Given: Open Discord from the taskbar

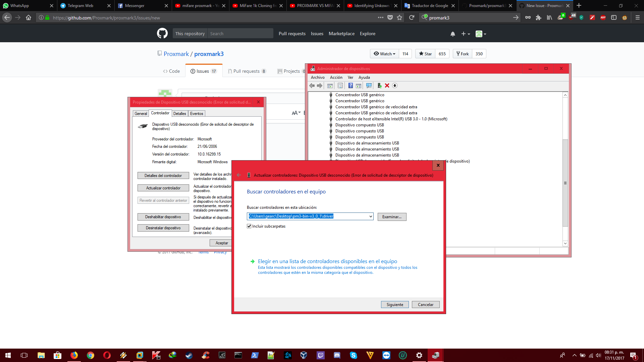Looking at the screenshot, I should [337, 355].
